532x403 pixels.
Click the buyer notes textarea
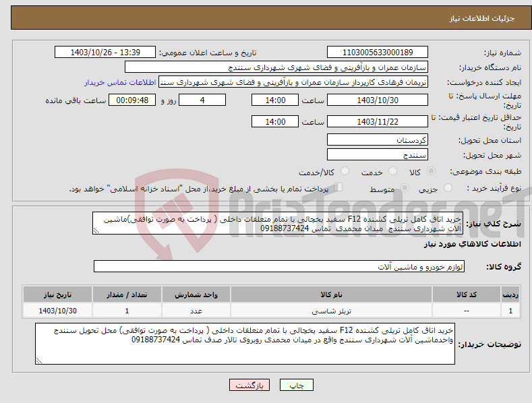coord(245,344)
